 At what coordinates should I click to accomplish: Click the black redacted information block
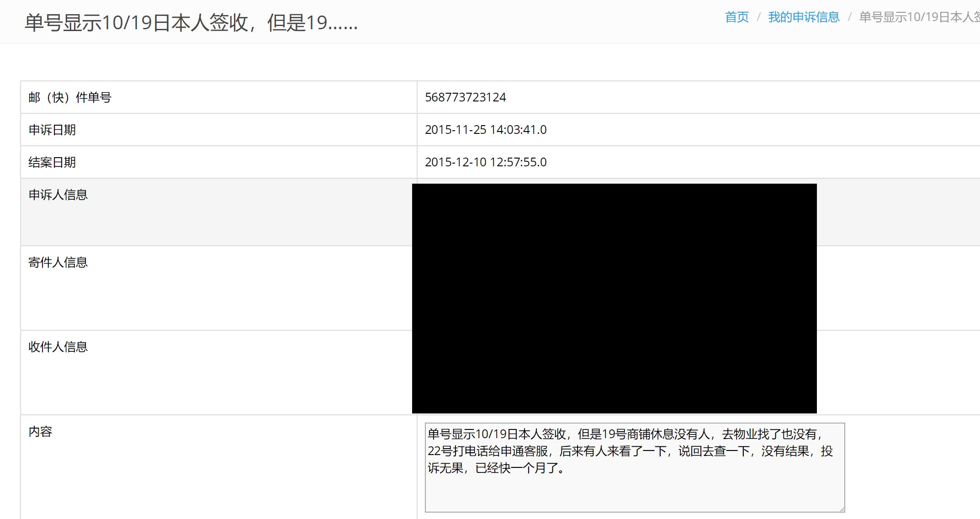pos(614,298)
